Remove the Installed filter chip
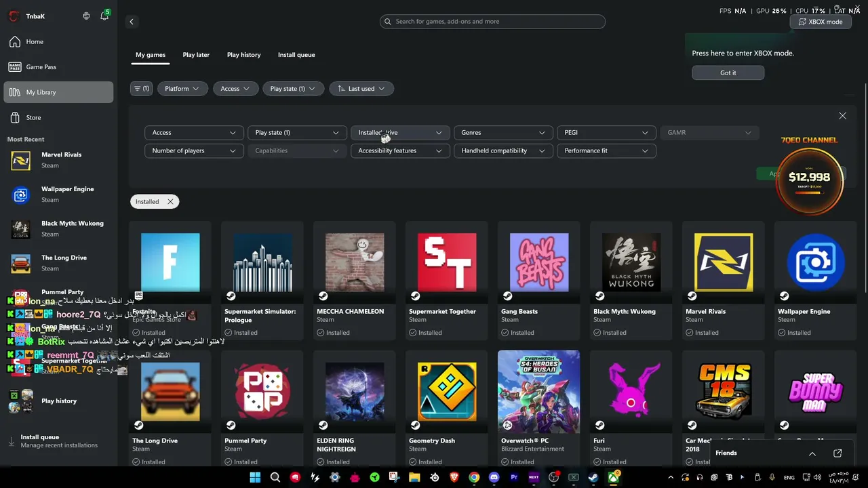The height and width of the screenshot is (488, 868). [170, 201]
